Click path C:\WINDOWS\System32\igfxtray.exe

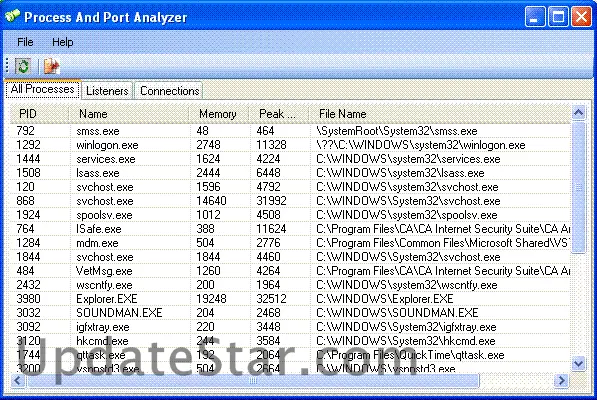pos(406,327)
